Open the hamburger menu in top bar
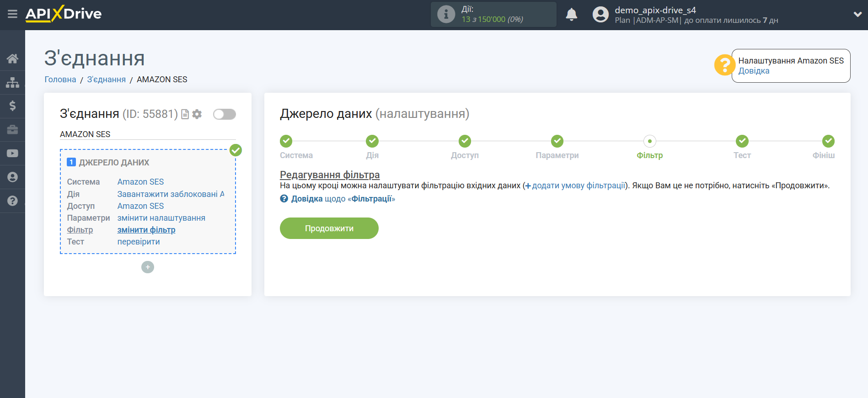The height and width of the screenshot is (398, 868). (12, 14)
